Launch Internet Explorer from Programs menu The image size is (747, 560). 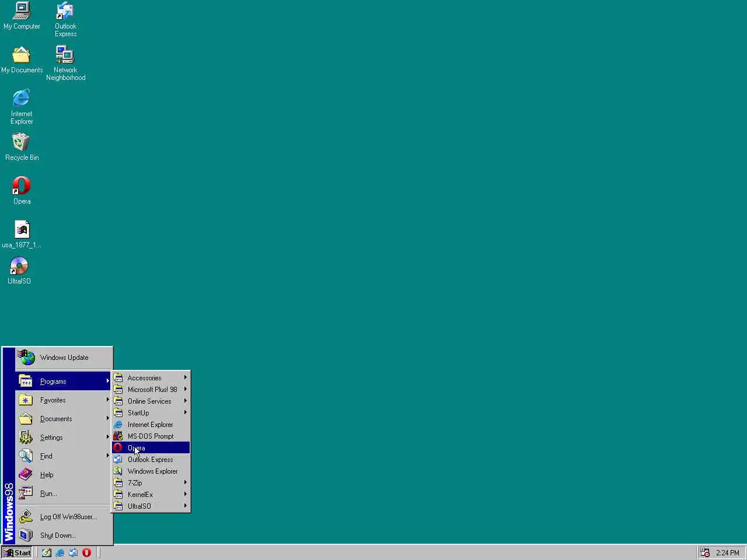point(151,425)
